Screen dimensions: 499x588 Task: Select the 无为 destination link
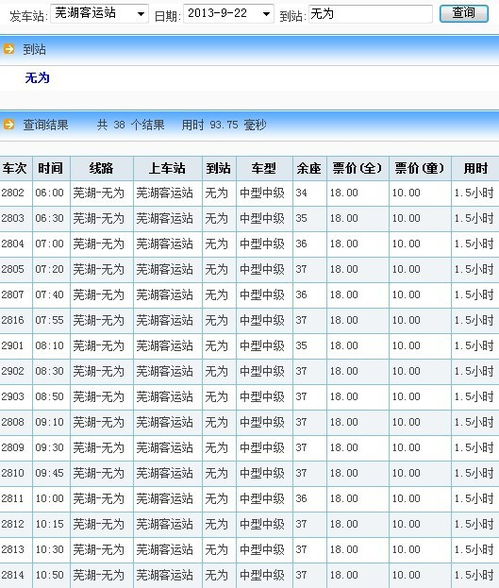37,78
